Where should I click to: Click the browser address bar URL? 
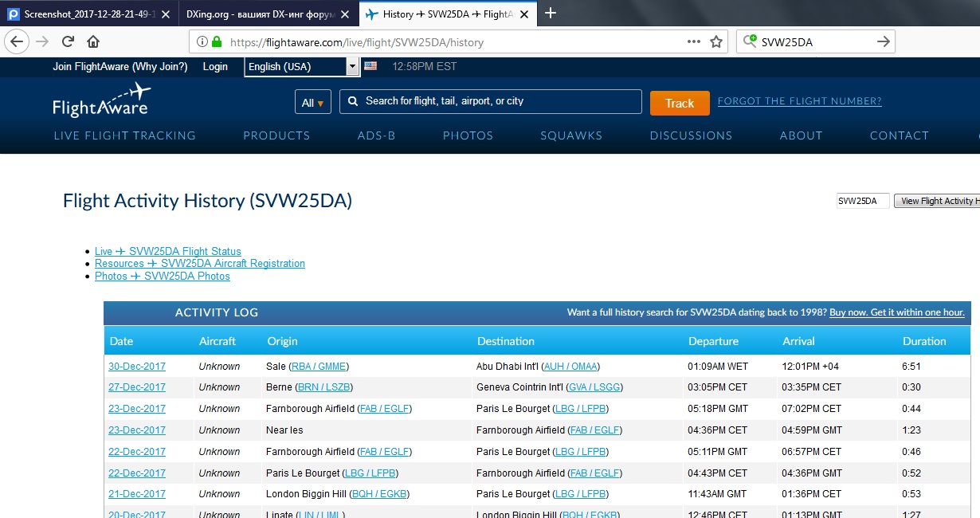point(357,42)
